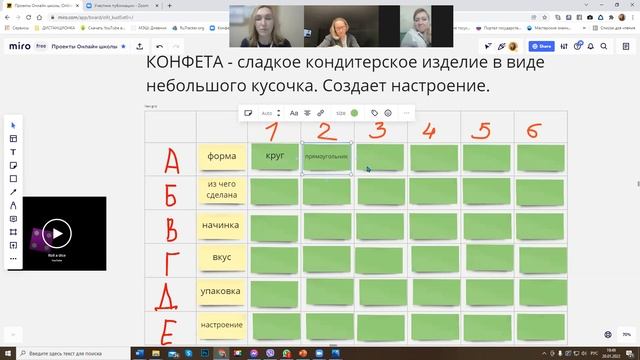Image resolution: width=640 pixels, height=360 pixels.
Task: Select the cursor tool in Miro toolbar
Action: click(13, 125)
